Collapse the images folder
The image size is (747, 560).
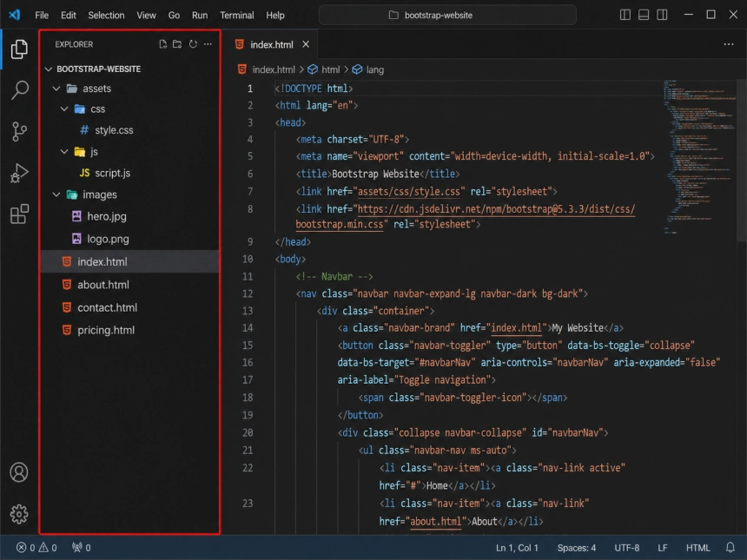coord(56,194)
